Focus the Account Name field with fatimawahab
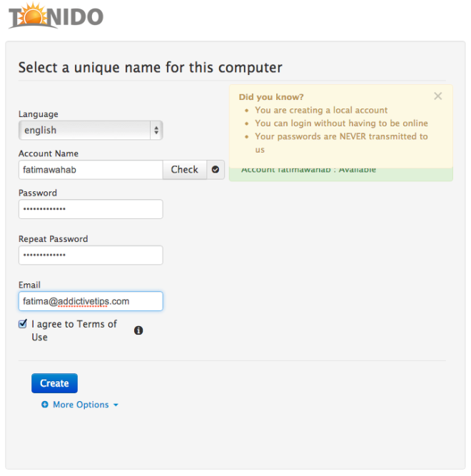Image resolution: width=471 pixels, height=476 pixels. click(91, 170)
